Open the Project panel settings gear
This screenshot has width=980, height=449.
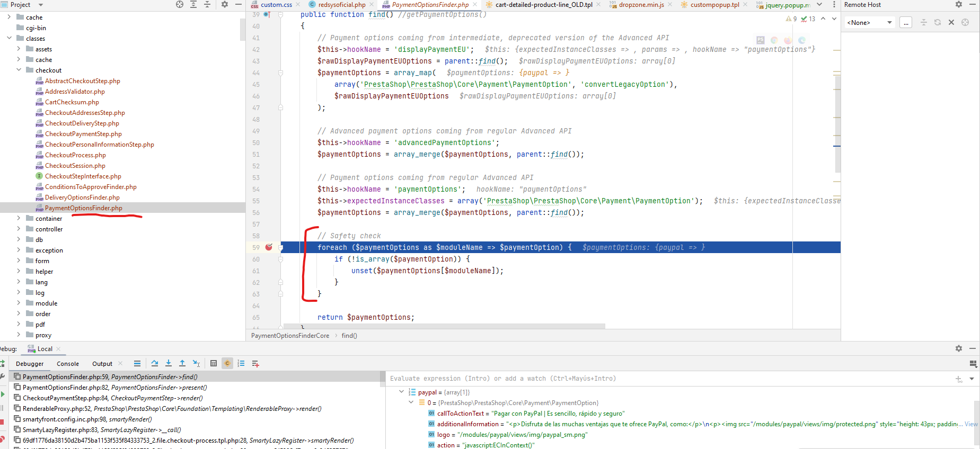(225, 4)
